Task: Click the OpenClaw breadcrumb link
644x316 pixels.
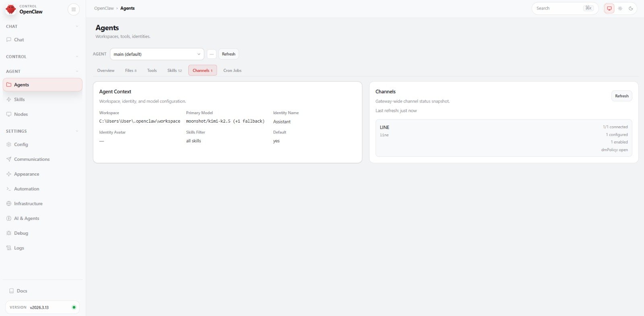Action: [104, 8]
